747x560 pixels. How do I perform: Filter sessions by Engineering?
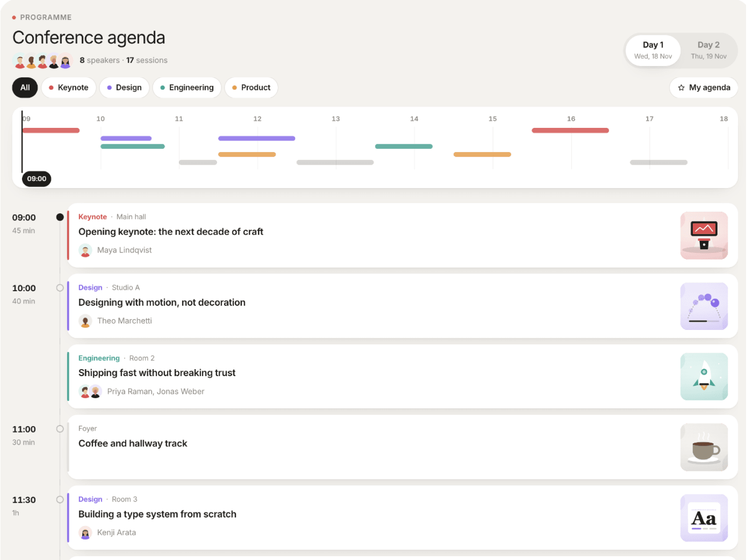coord(187,88)
